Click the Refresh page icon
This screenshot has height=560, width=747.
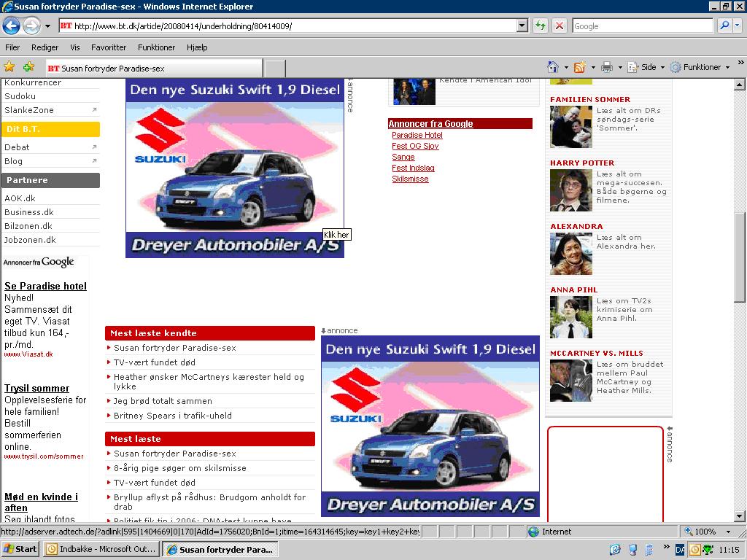pyautogui.click(x=541, y=26)
